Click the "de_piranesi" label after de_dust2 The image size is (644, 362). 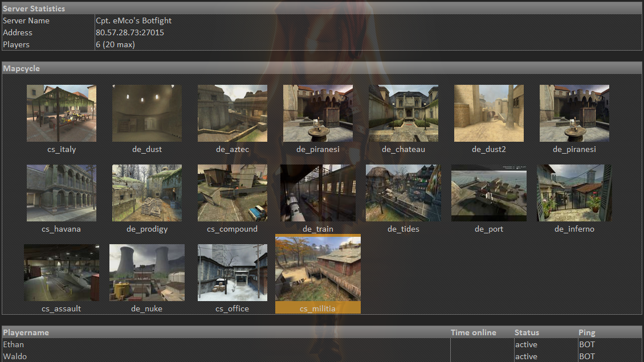tap(574, 149)
